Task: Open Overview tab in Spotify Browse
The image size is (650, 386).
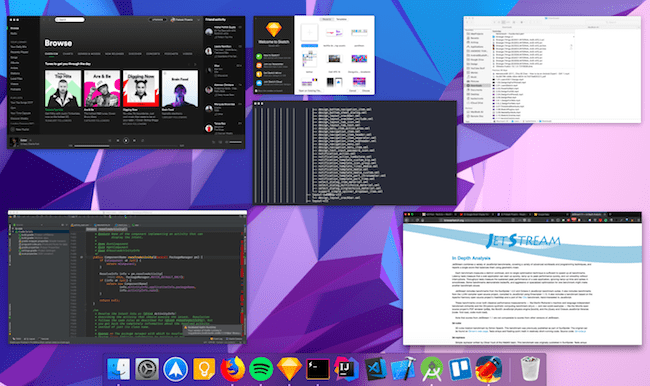Action: [x=51, y=54]
